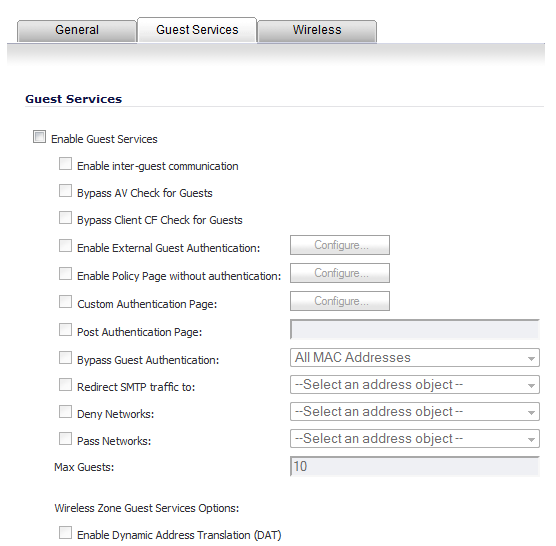The width and height of the screenshot is (556, 546).
Task: Toggle the Deny Networks checkbox
Action: [65, 412]
